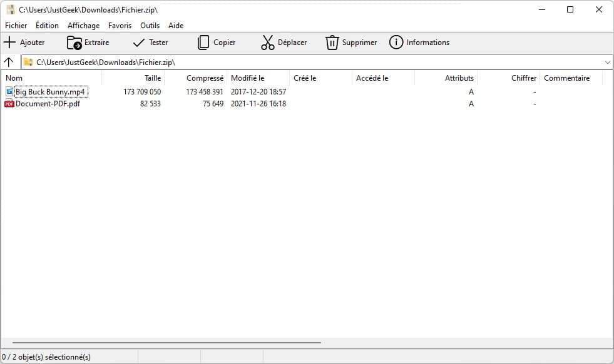
Task: Click the Commentaire column header
Action: pos(571,78)
